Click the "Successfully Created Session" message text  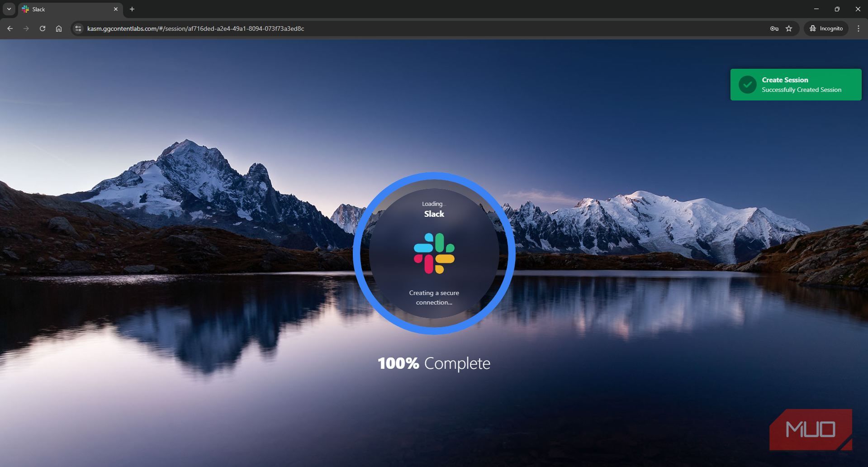pos(802,90)
